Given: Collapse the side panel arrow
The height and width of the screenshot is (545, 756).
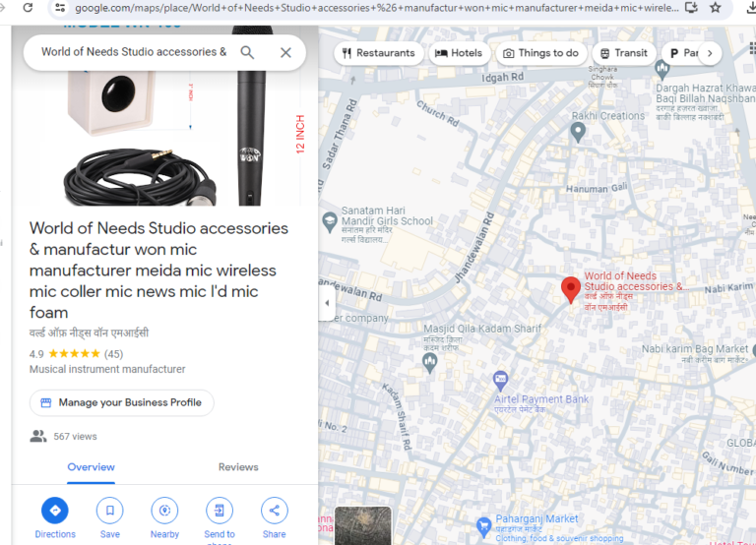Looking at the screenshot, I should tap(327, 303).
